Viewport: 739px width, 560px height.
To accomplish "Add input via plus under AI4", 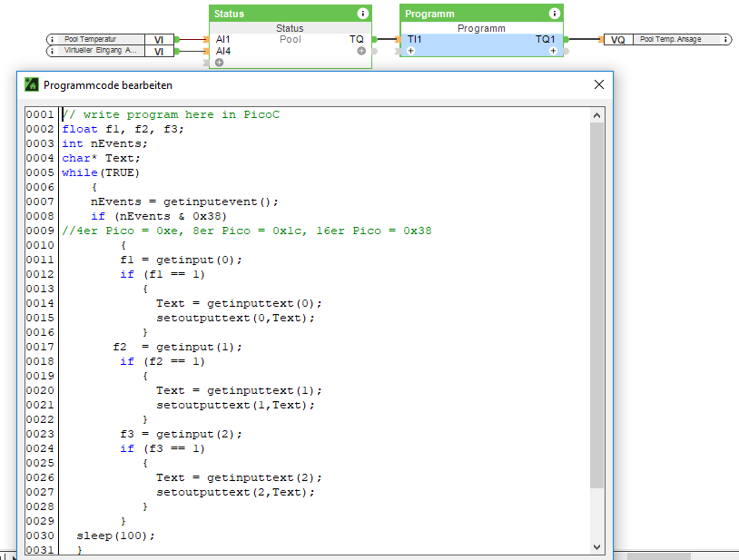I will (219, 62).
